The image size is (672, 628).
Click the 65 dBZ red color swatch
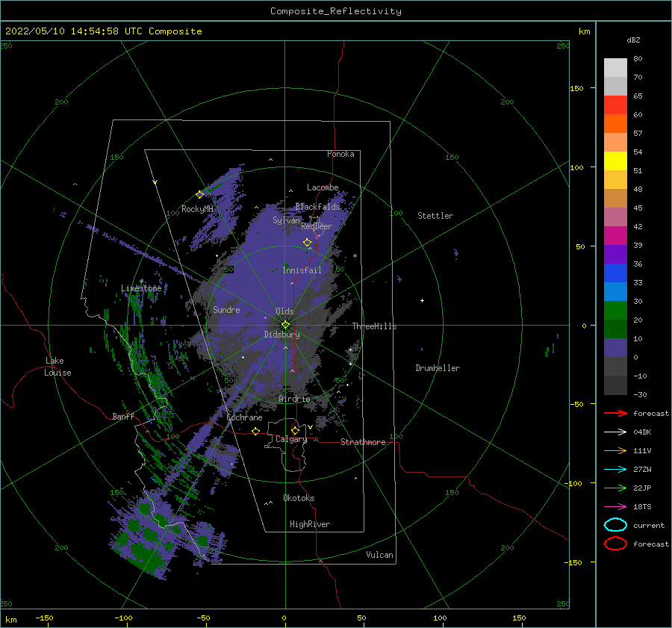(615, 105)
